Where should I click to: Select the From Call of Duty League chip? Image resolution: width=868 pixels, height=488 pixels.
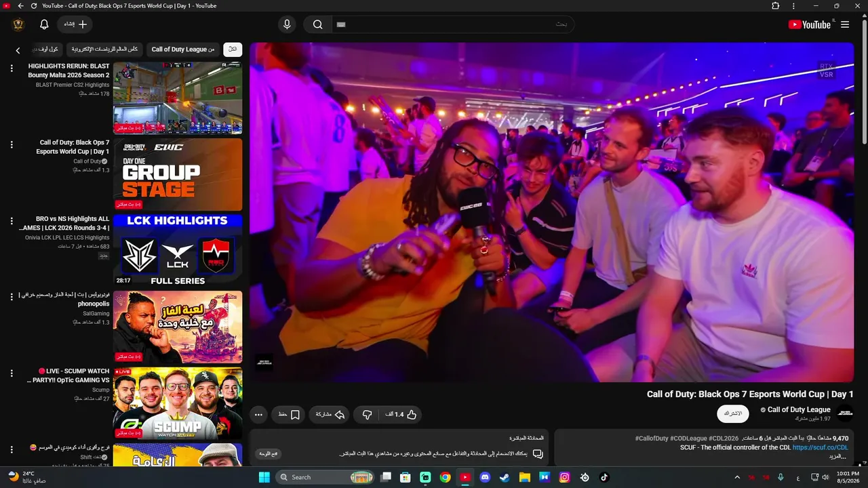tap(183, 49)
